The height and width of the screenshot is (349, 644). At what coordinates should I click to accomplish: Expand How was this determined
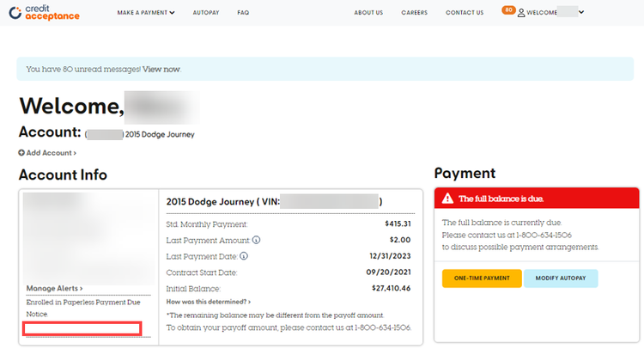coord(208,302)
